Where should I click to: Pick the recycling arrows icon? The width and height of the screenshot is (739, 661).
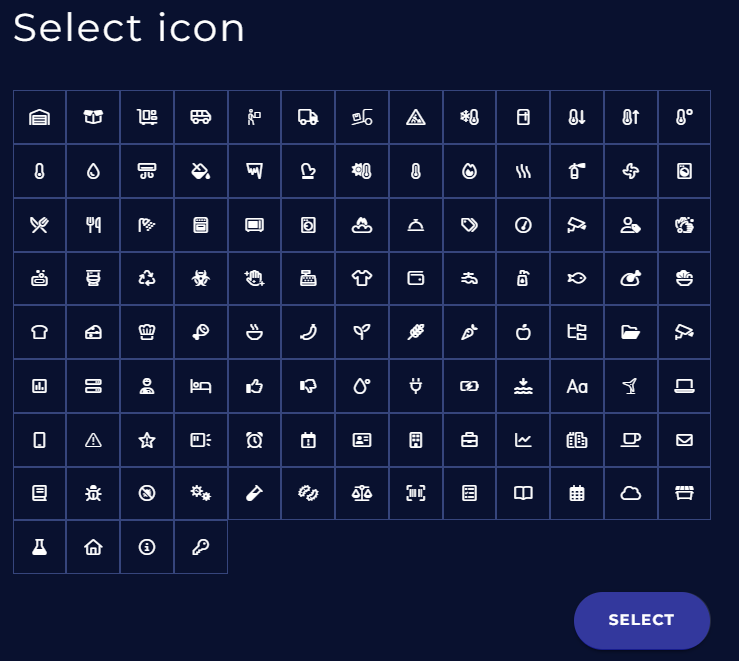pyautogui.click(x=147, y=279)
